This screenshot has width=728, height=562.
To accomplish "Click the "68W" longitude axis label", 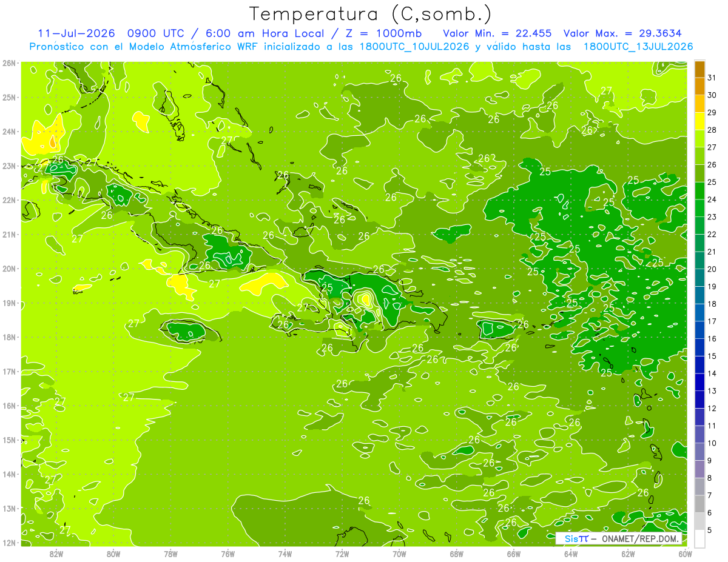I will click(x=457, y=554).
